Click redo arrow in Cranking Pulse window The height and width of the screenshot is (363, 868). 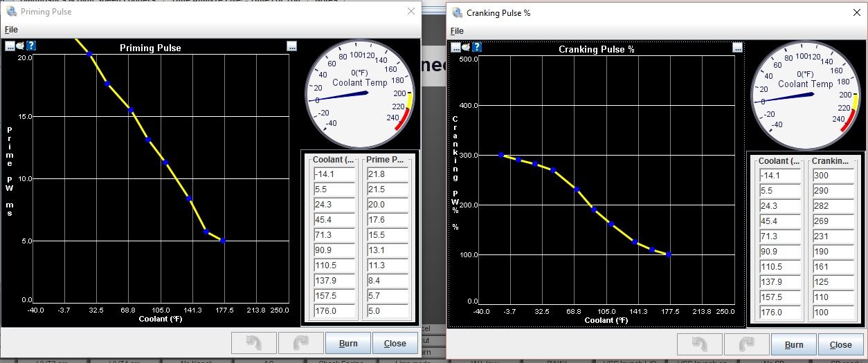click(747, 344)
